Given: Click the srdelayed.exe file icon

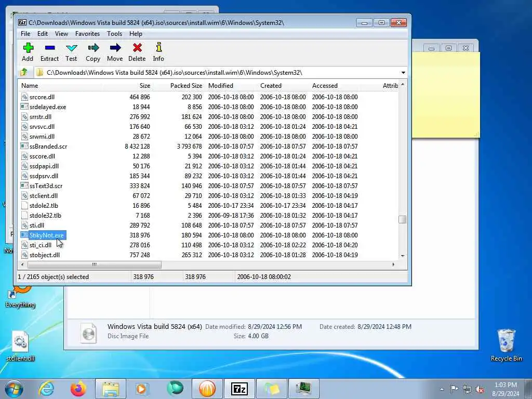Looking at the screenshot, I should click(24, 107).
